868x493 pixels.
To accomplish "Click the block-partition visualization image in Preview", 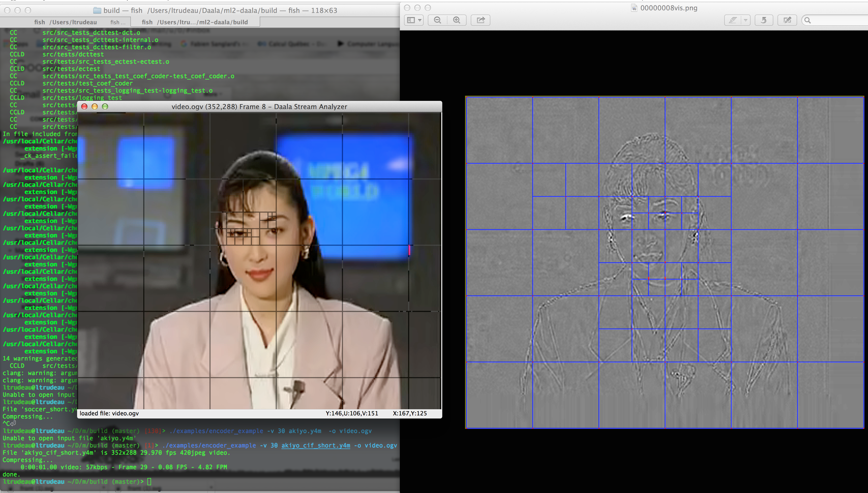I will [x=665, y=263].
